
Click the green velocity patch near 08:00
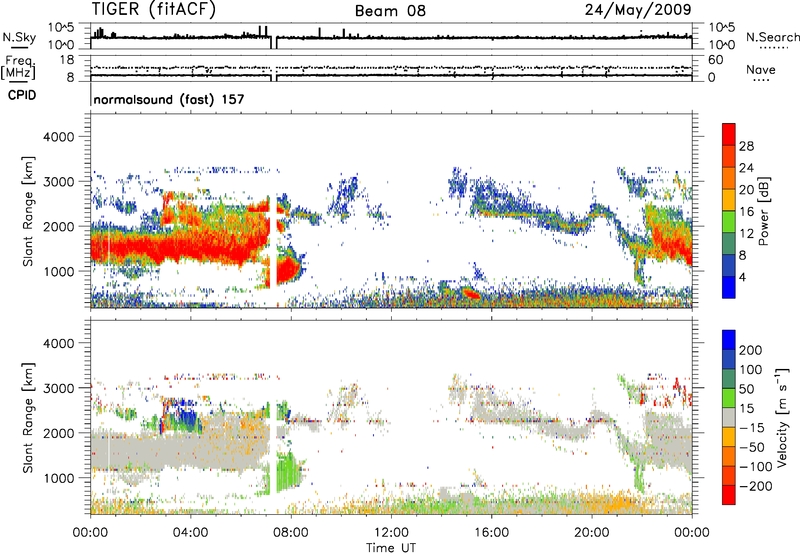[x=288, y=472]
